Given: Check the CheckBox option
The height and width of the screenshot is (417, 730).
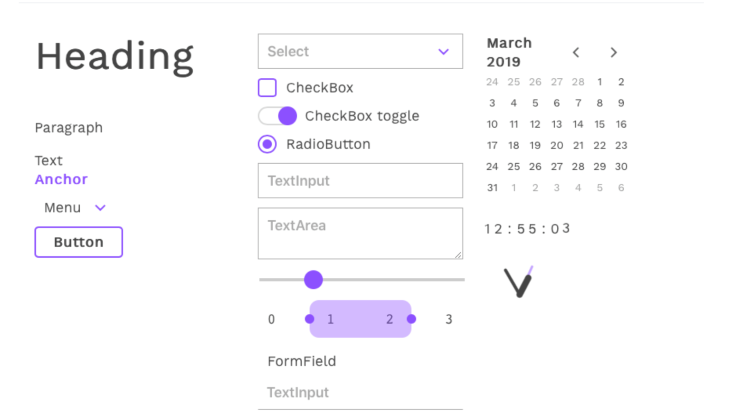Looking at the screenshot, I should 267,87.
